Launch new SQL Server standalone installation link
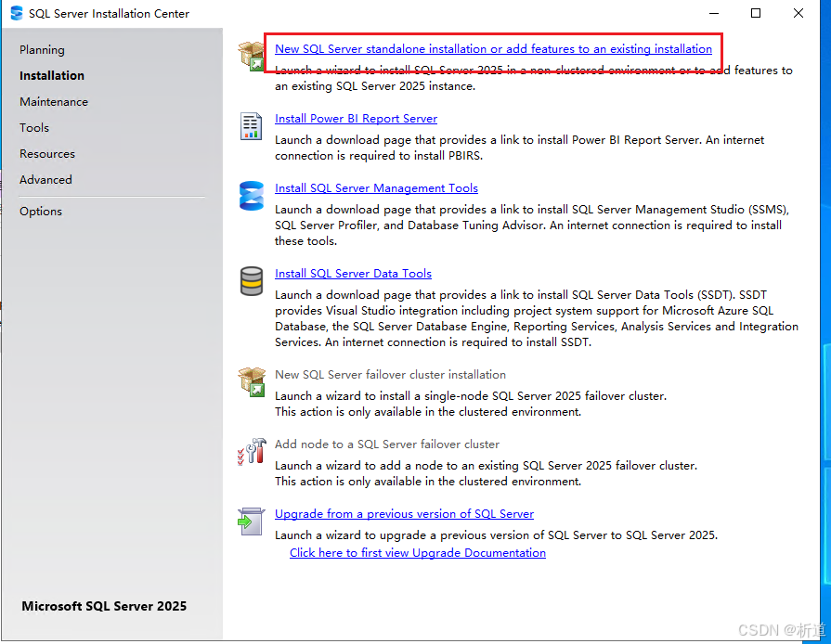The height and width of the screenshot is (644, 831). pyautogui.click(x=493, y=49)
